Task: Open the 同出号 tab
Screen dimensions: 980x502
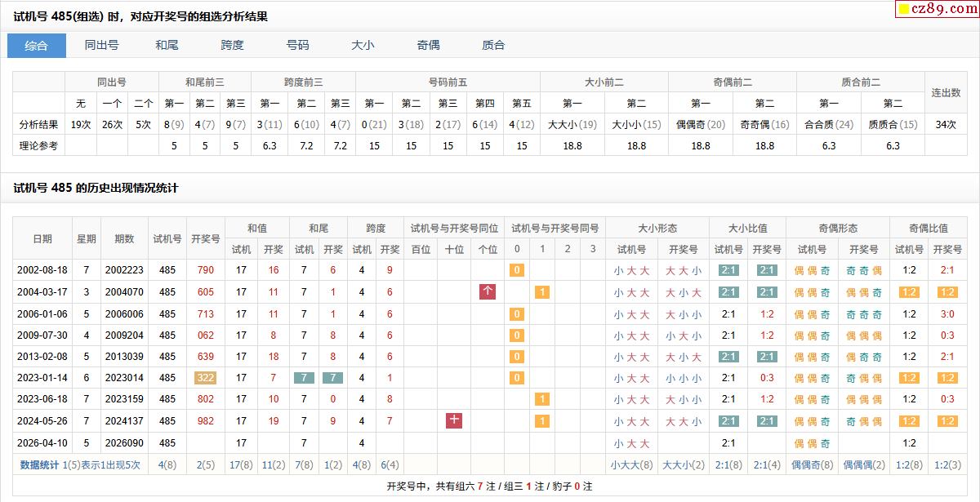Action: click(x=102, y=46)
